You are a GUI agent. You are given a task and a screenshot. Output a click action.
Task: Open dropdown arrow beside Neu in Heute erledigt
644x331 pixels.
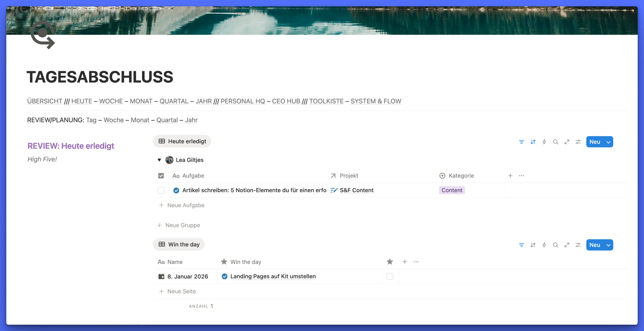(x=608, y=142)
